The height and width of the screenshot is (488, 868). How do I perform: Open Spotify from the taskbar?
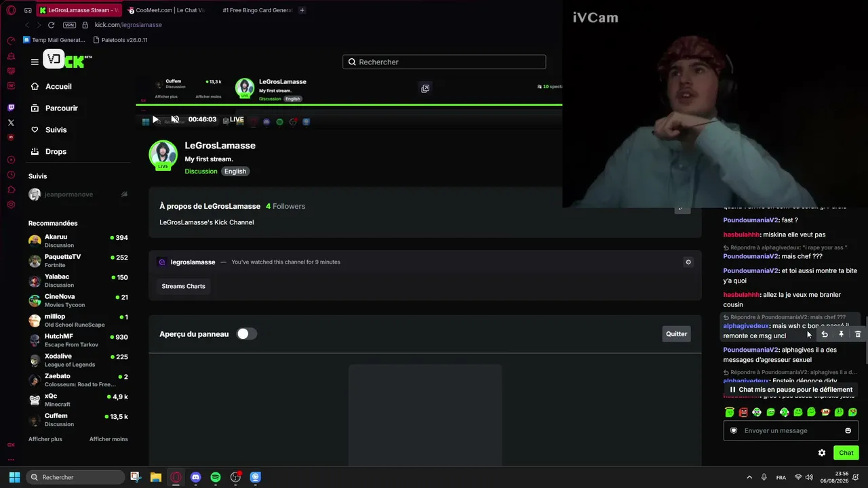tap(216, 477)
